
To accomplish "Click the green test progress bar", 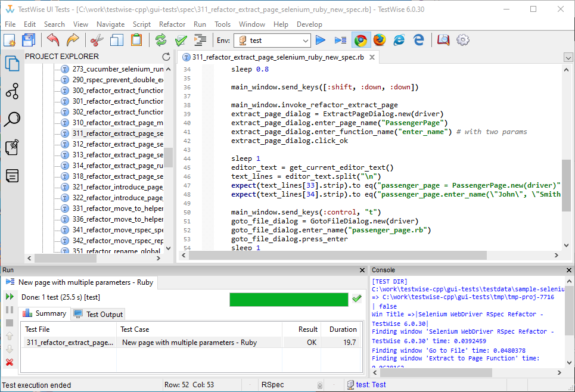I will tap(288, 299).
